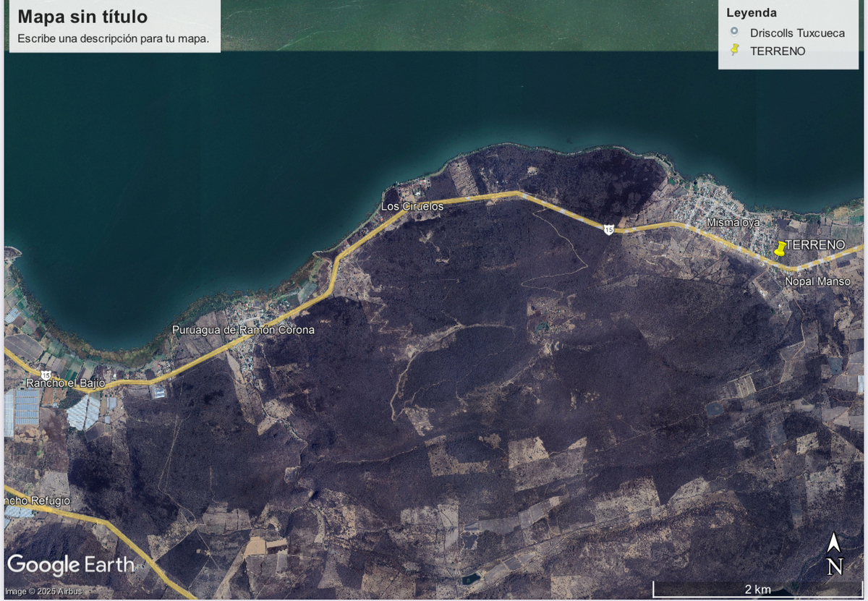Viewport: 868px width, 601px height.
Task: Click the Driscolls Tuxcueca circle icon in legend
Action: (735, 32)
